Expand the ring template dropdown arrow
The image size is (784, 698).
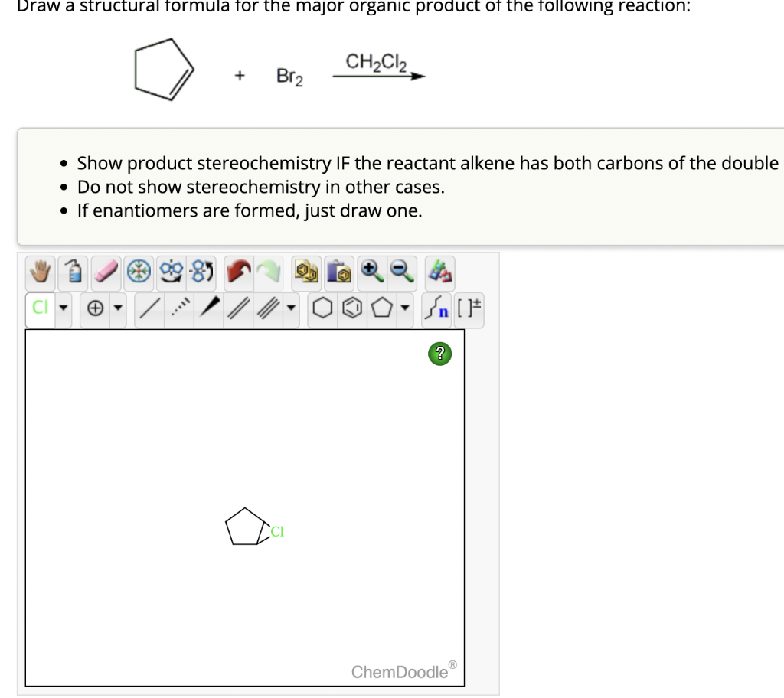pos(403,308)
